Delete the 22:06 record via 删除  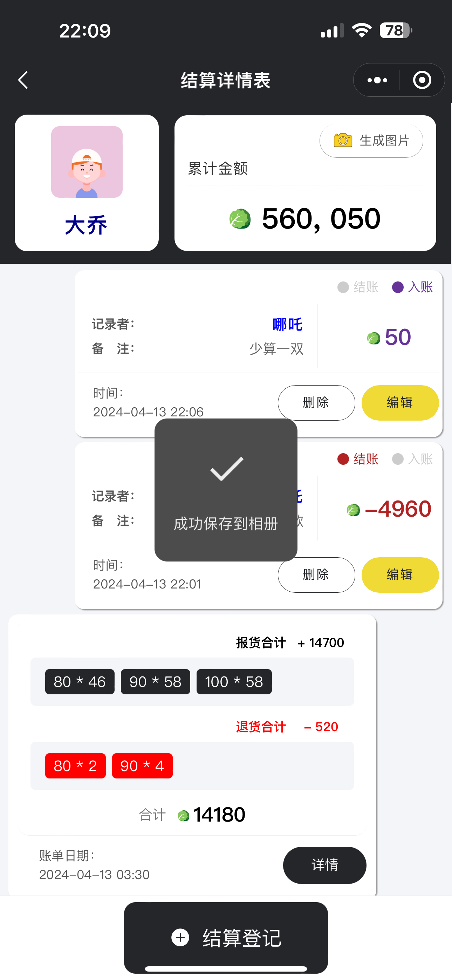pyautogui.click(x=316, y=402)
